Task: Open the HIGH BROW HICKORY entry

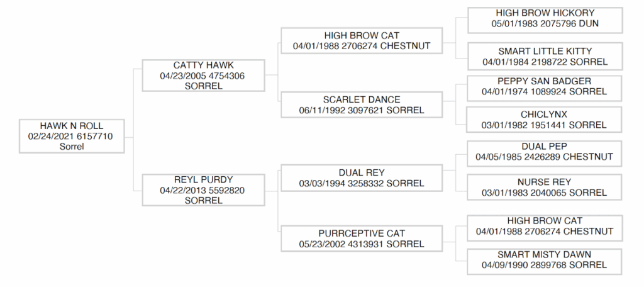Action: click(545, 13)
